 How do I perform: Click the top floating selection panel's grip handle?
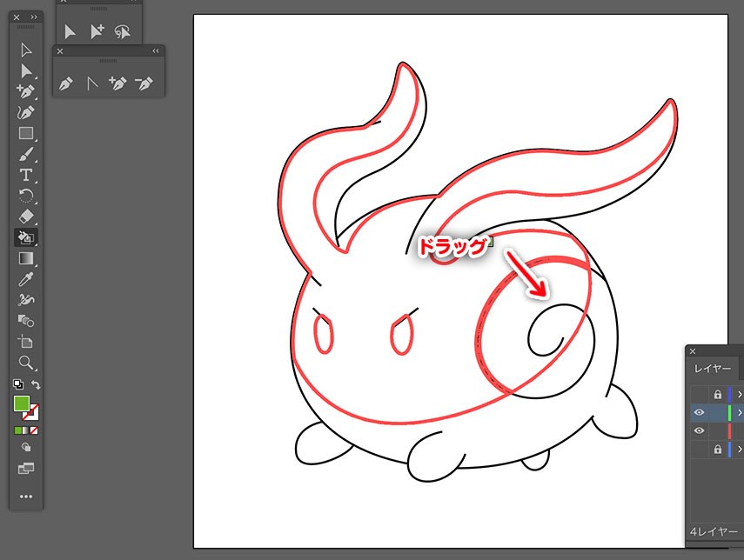(98, 9)
